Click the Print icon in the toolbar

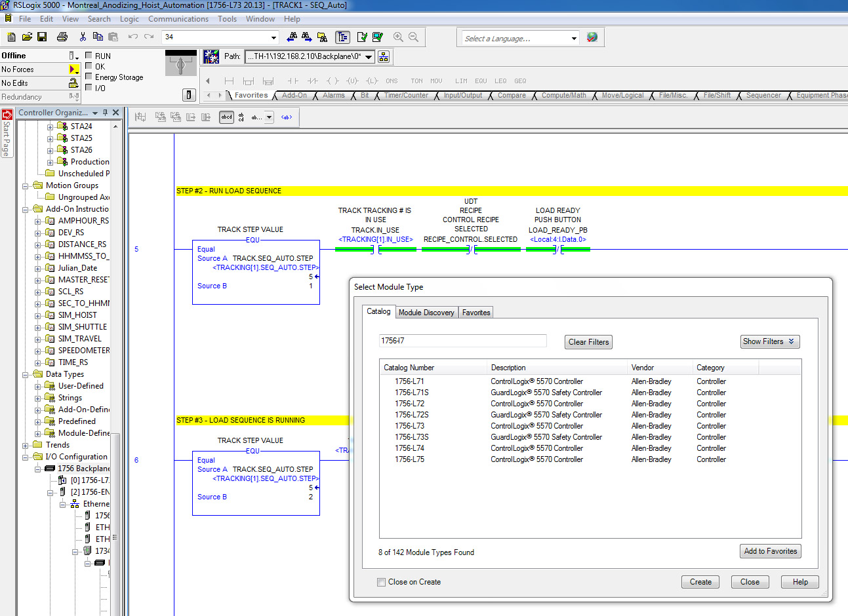tap(62, 37)
